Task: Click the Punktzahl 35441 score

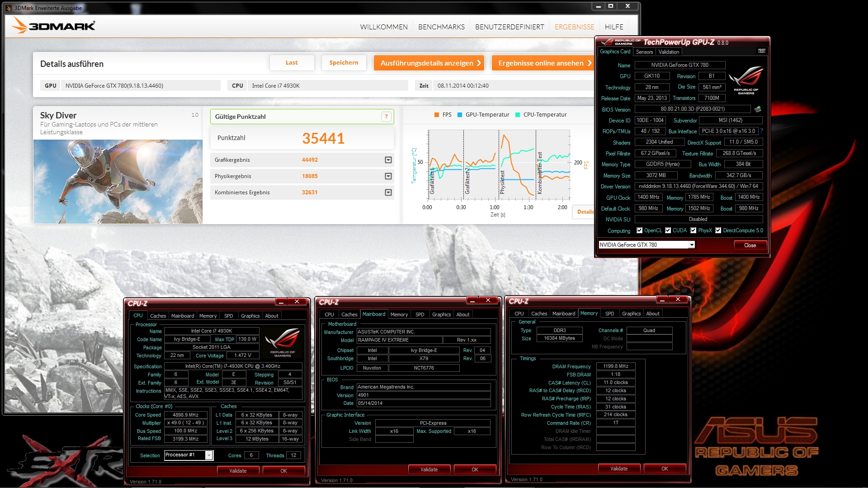Action: click(323, 138)
